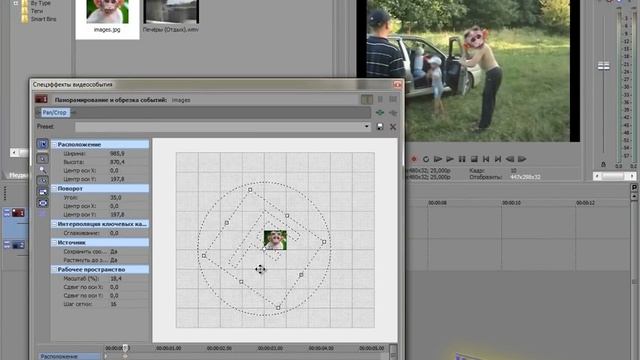640x360 pixels.
Task: Click Play From Start in preview transport
Action: (x=438, y=159)
